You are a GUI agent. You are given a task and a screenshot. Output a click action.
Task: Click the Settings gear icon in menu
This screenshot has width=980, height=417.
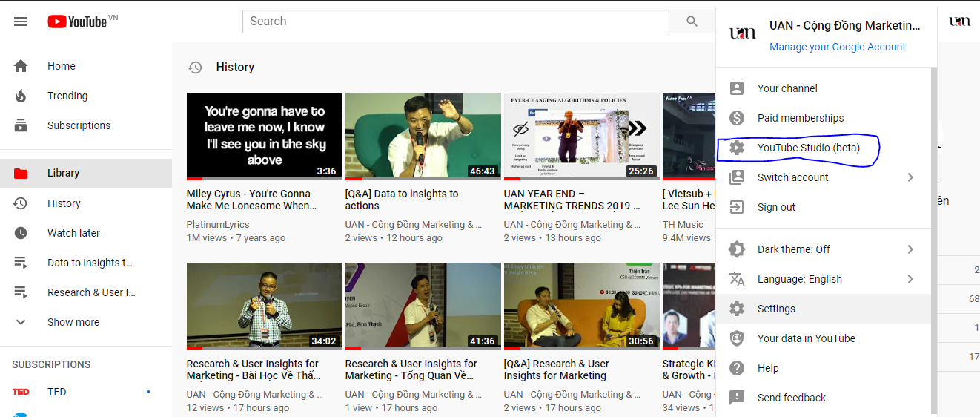click(x=737, y=309)
